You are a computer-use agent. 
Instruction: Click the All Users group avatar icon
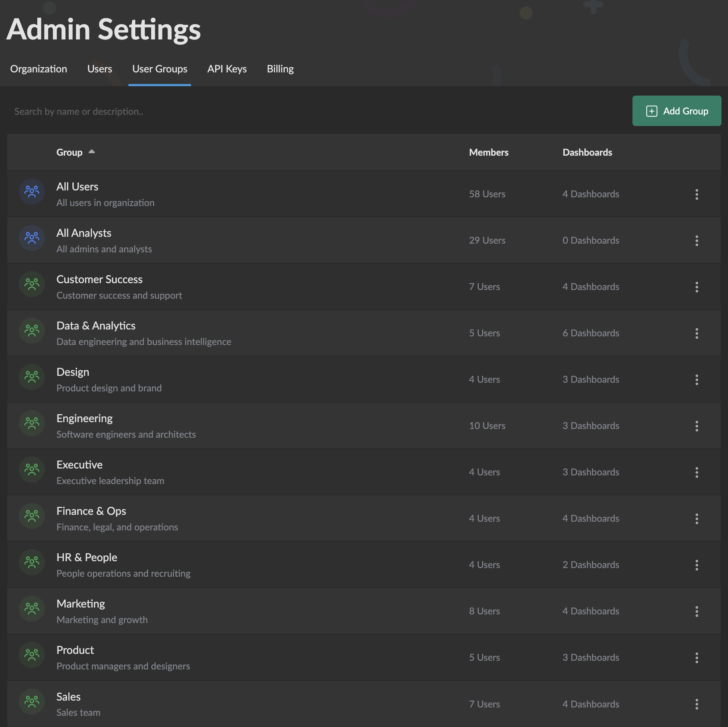(31, 192)
